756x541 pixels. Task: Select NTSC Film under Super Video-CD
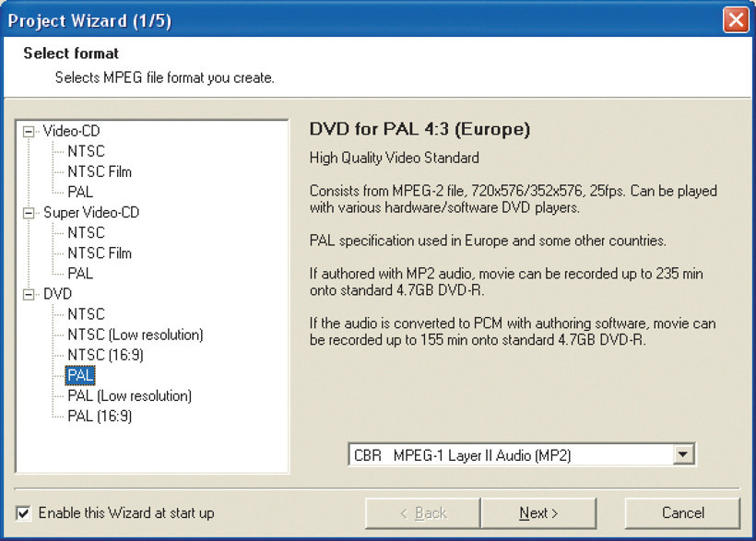point(100,253)
